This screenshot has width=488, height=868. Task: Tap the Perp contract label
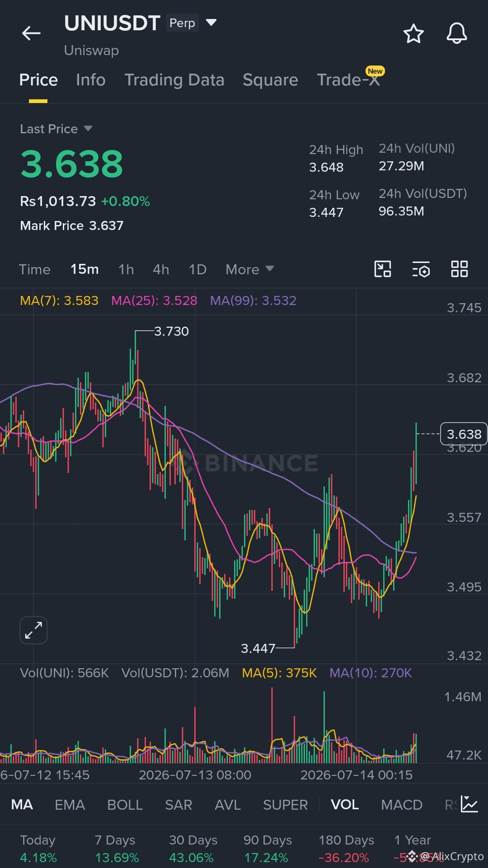coord(182,23)
